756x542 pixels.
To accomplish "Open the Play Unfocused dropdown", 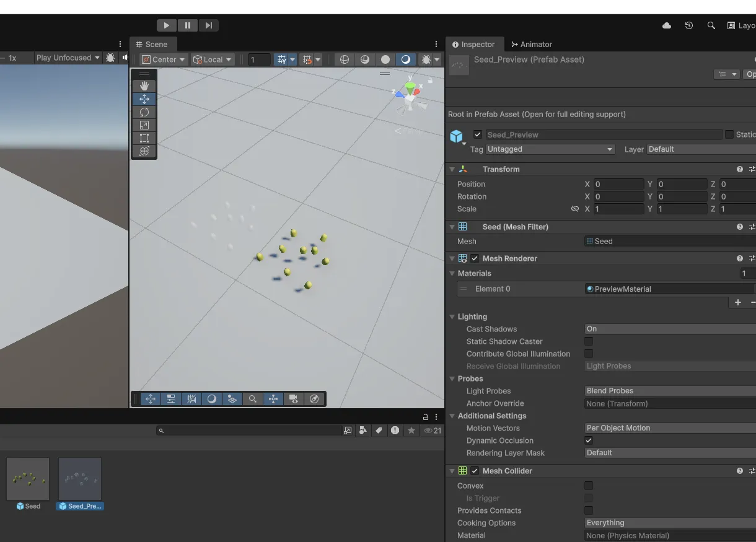I will coord(68,58).
